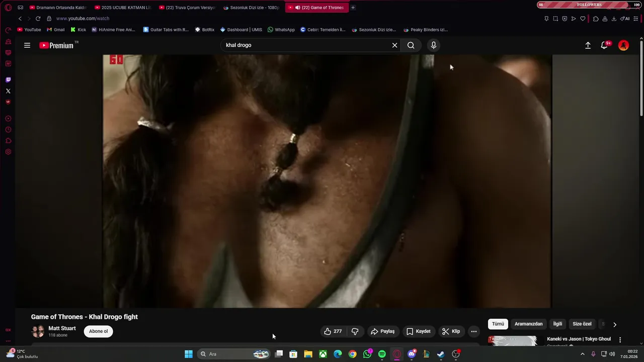This screenshot has width=644, height=362.
Task: Open a new browser tab
Action: tap(353, 8)
